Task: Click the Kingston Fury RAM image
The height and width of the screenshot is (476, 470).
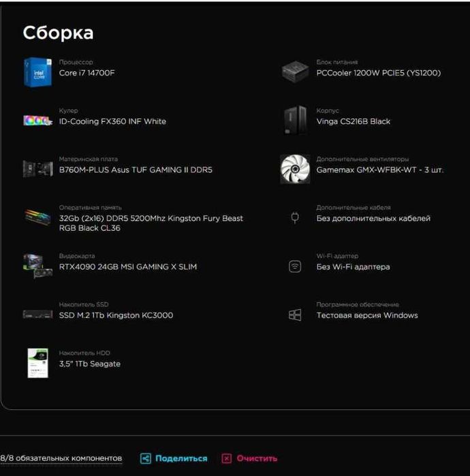Action: (37, 217)
